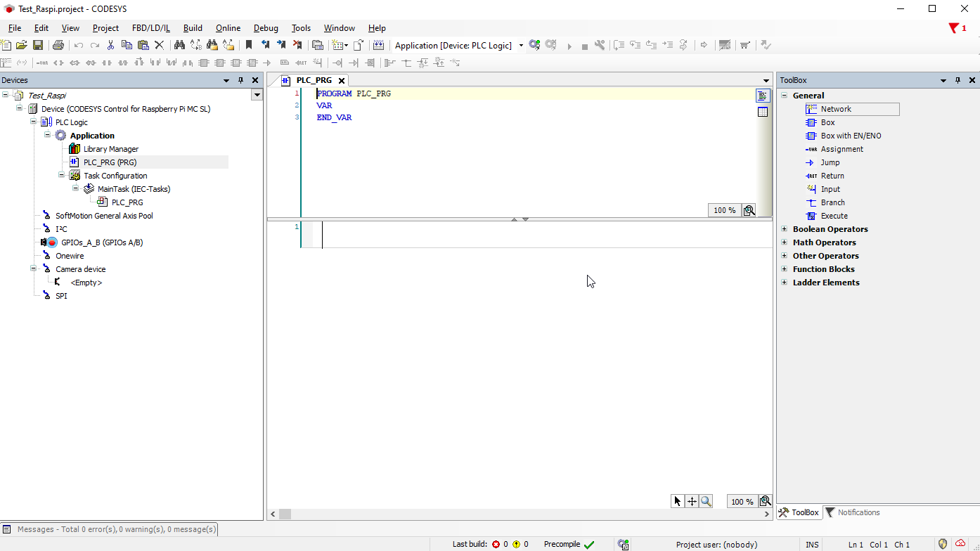Switch declaration editor to tabular view
This screenshot has width=980, height=551.
(x=763, y=112)
